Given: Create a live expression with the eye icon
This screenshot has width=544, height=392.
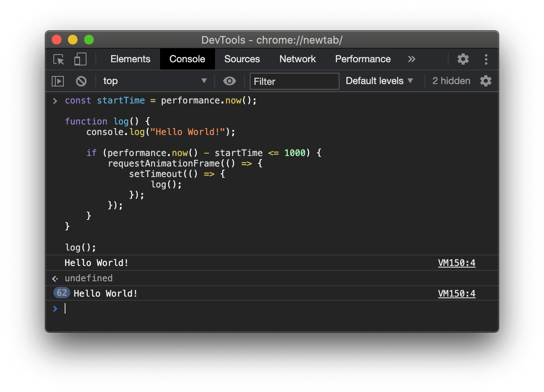Looking at the screenshot, I should pyautogui.click(x=229, y=81).
